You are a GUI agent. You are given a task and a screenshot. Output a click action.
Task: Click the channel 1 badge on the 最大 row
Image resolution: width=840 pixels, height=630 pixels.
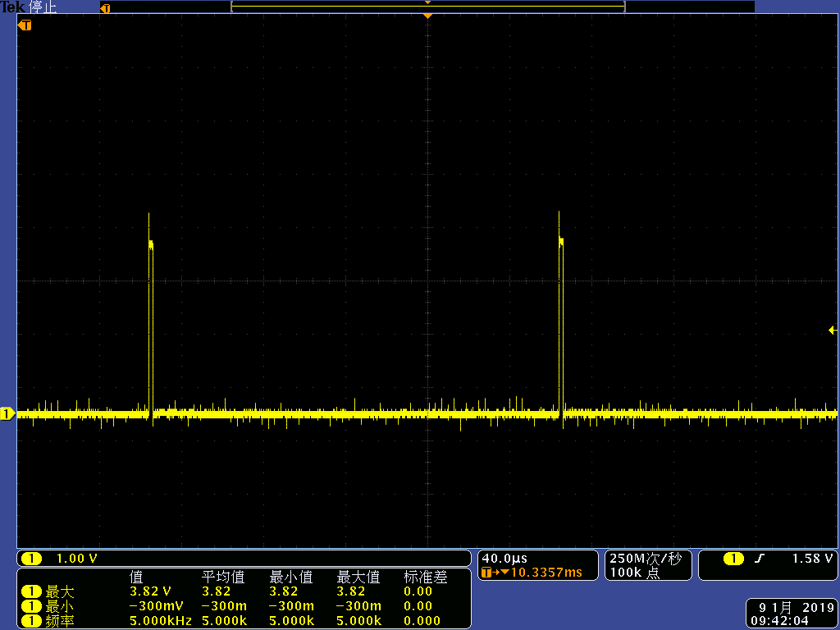pyautogui.click(x=31, y=592)
